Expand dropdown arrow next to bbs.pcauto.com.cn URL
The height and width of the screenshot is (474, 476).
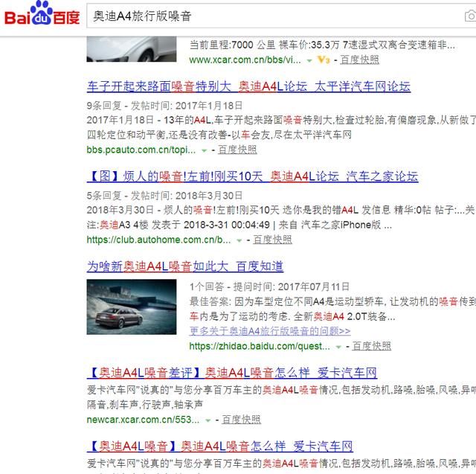click(x=205, y=150)
